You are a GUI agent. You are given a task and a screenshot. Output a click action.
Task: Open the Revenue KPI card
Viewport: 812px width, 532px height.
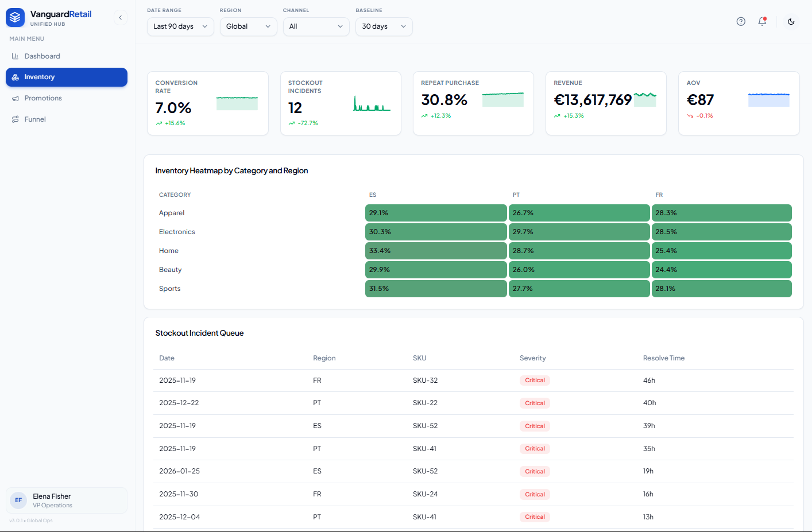pyautogui.click(x=606, y=103)
